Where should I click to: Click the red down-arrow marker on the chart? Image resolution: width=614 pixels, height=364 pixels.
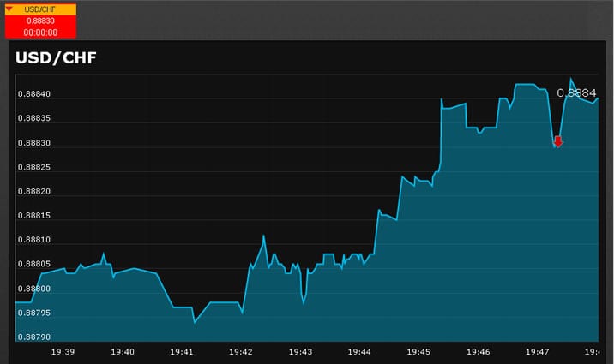pos(558,141)
